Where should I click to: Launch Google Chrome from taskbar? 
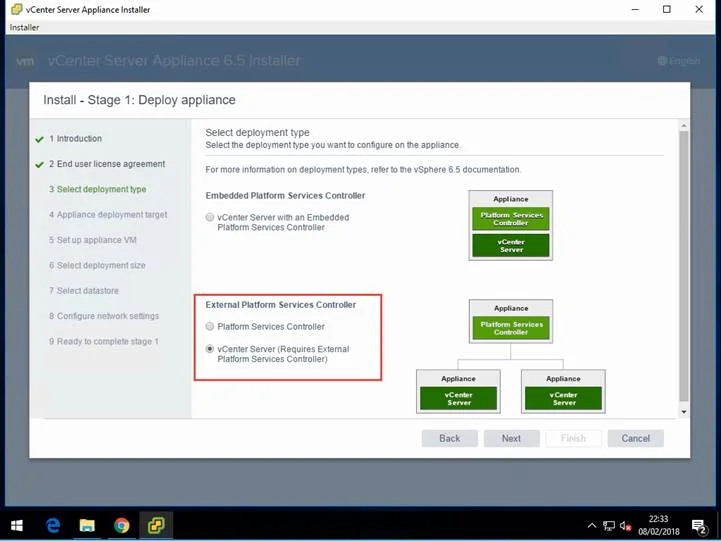tap(121, 525)
